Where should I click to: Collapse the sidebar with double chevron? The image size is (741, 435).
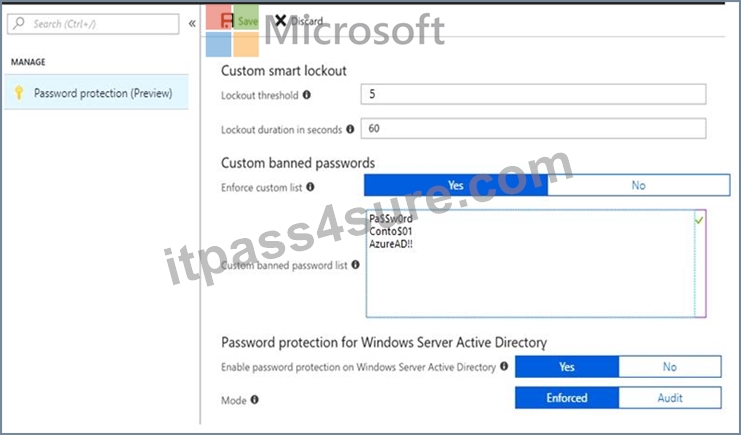click(192, 24)
